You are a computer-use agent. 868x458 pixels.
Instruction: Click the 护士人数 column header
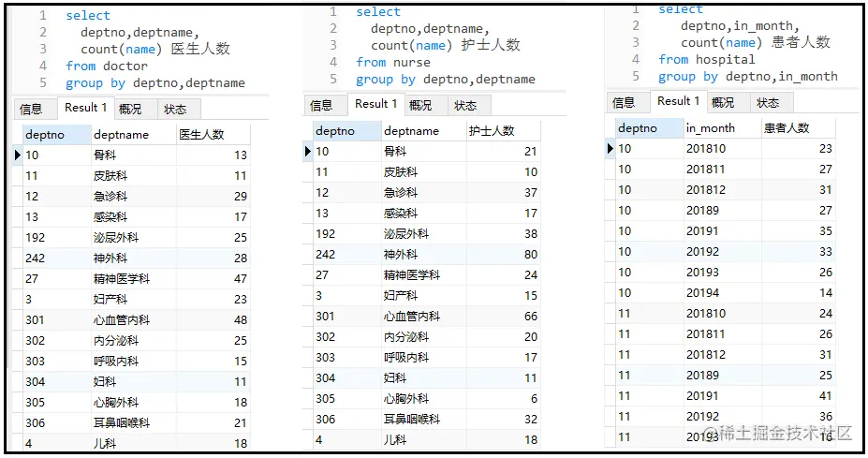pyautogui.click(x=503, y=131)
